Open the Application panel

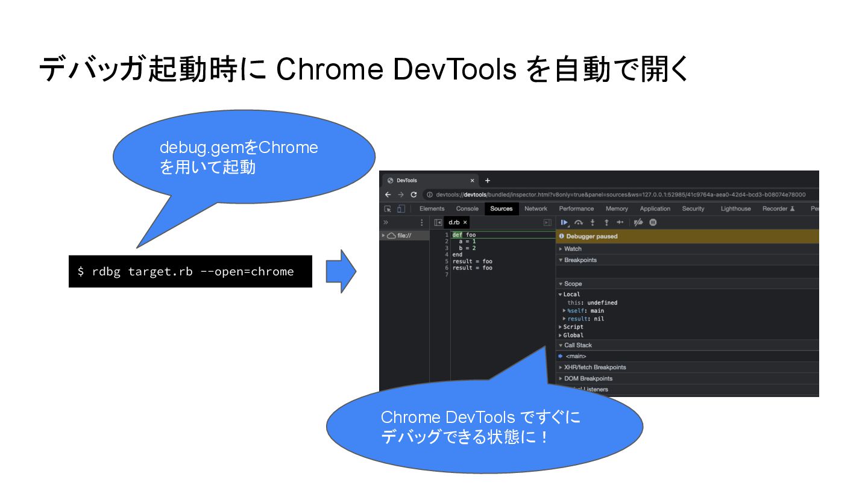655,208
